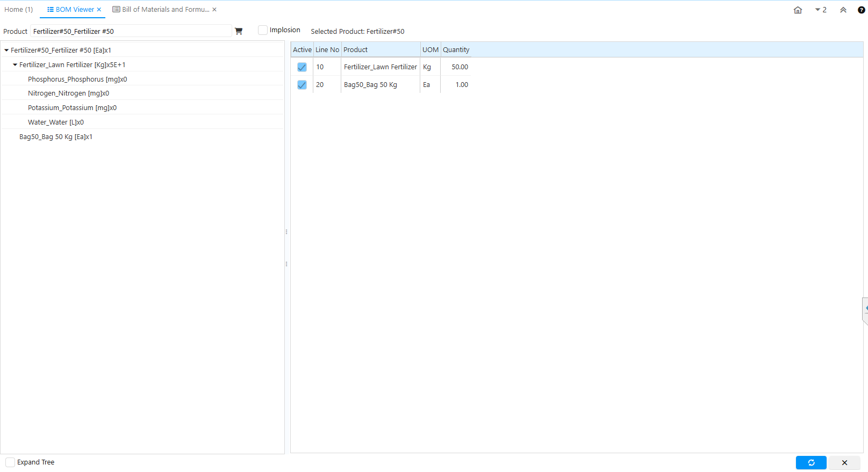Close the BOM Viewer tab
The height and width of the screenshot is (472, 868).
(99, 10)
